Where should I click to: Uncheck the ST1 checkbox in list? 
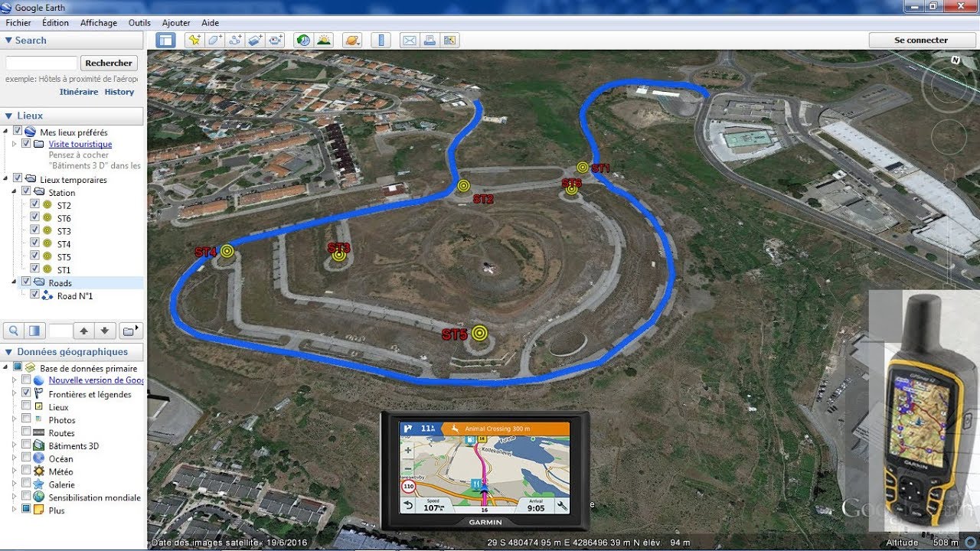[34, 269]
